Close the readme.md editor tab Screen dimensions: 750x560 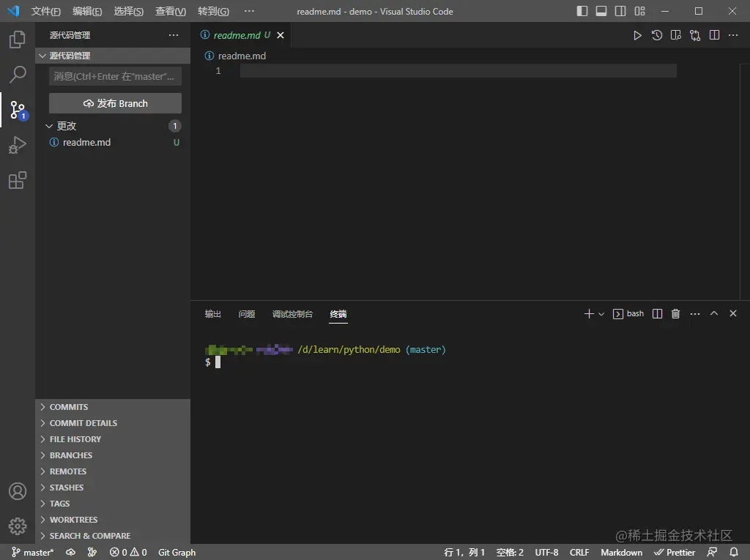click(x=281, y=35)
